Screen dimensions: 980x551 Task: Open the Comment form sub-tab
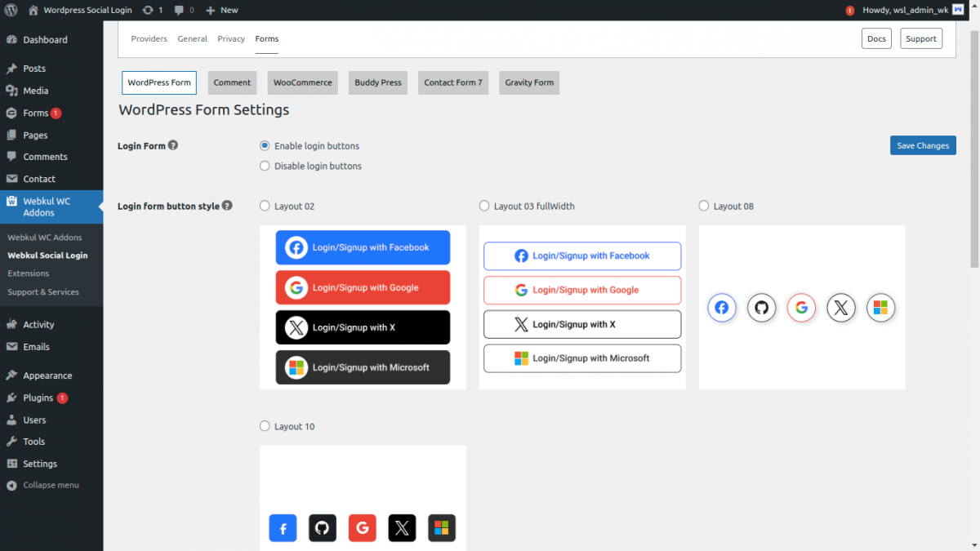(232, 82)
